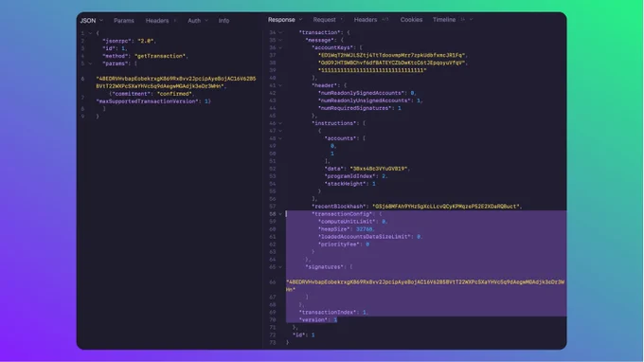Click the "programIdIndex": 2 line

(356, 176)
